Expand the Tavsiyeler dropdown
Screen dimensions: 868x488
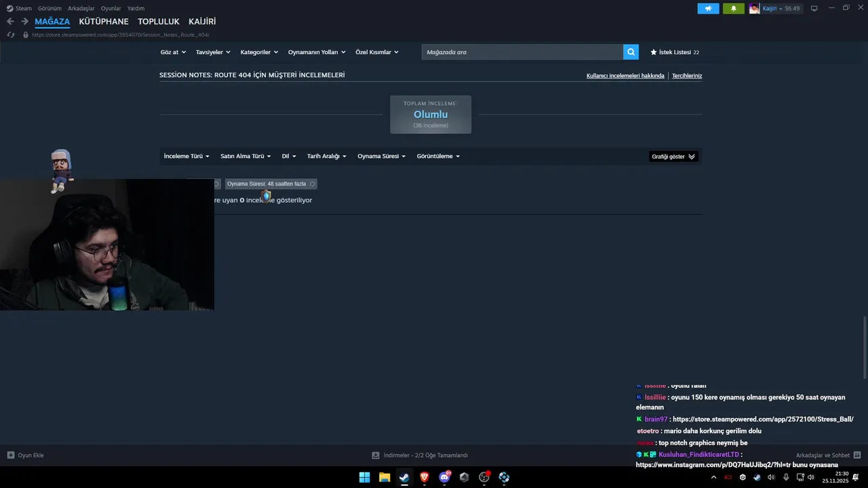tap(213, 52)
